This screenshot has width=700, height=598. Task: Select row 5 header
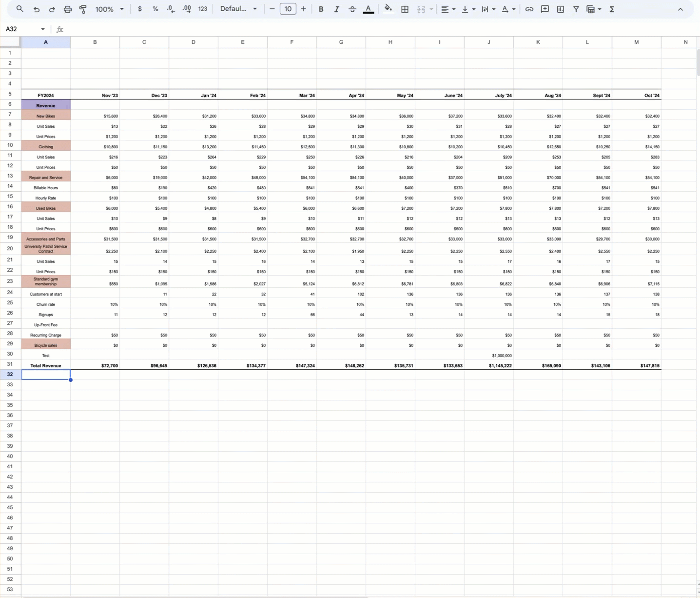click(10, 94)
